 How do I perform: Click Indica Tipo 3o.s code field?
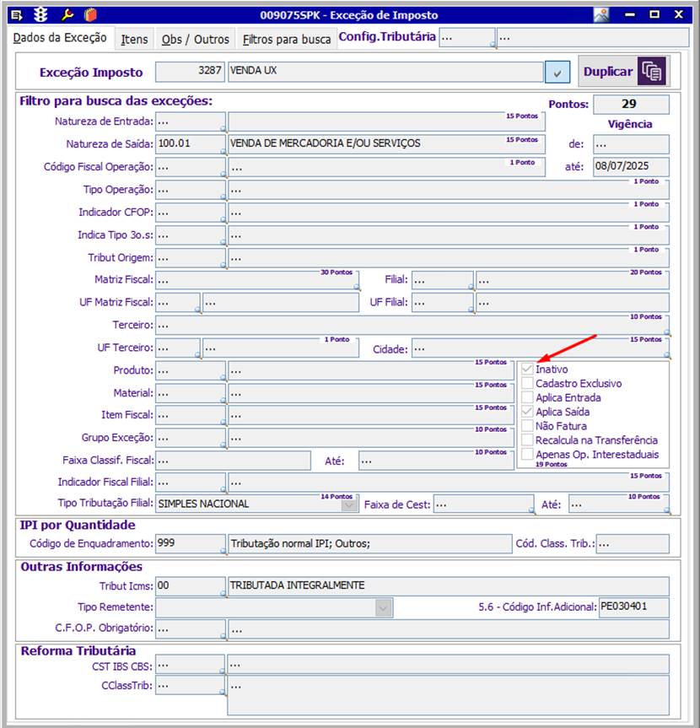190,235
